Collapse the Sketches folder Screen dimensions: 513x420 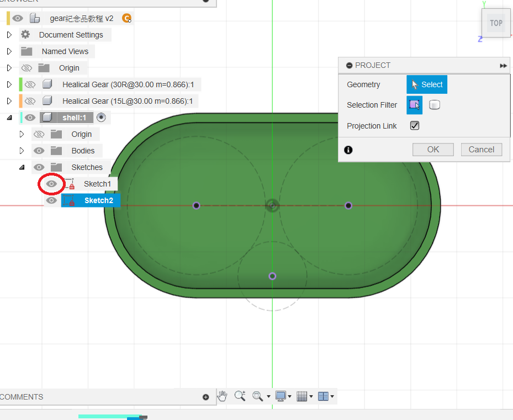click(22, 167)
